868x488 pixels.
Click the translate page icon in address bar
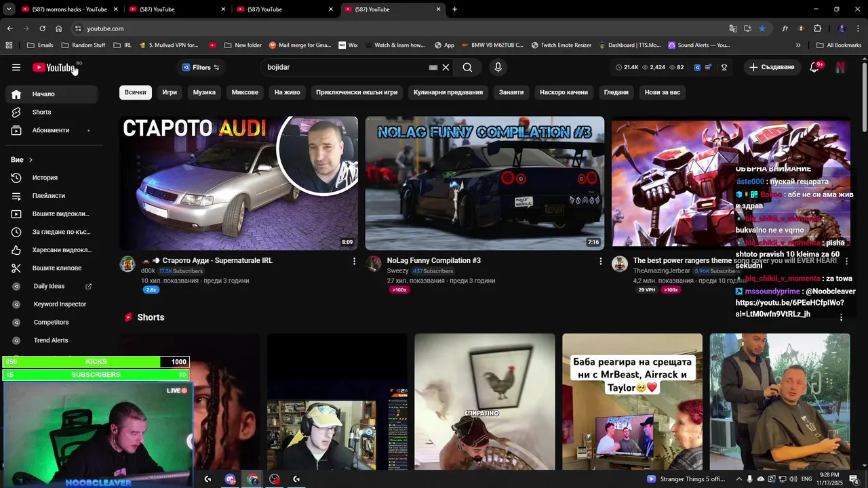pos(733,28)
